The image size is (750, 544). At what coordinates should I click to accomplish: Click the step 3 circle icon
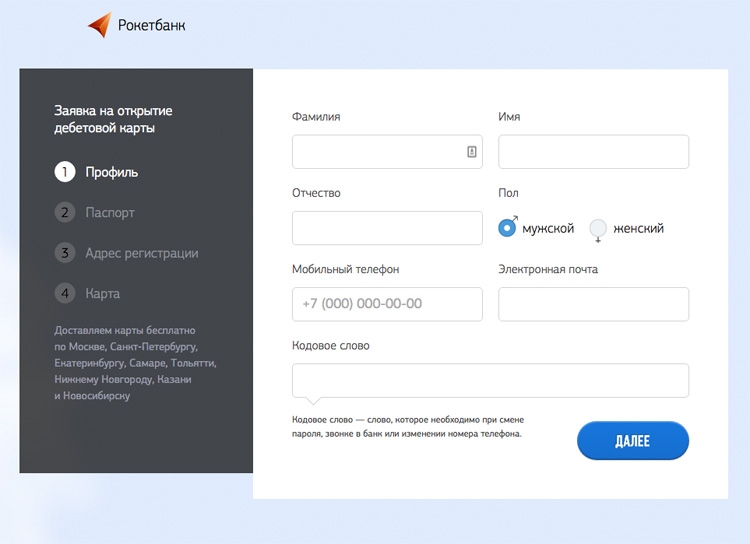click(x=65, y=253)
